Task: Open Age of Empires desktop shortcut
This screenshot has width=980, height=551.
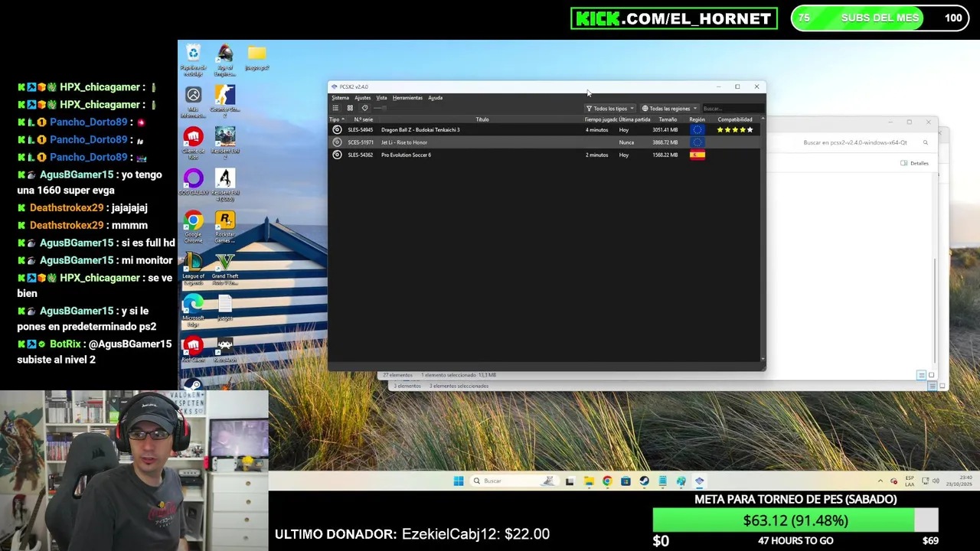Action: (x=224, y=60)
